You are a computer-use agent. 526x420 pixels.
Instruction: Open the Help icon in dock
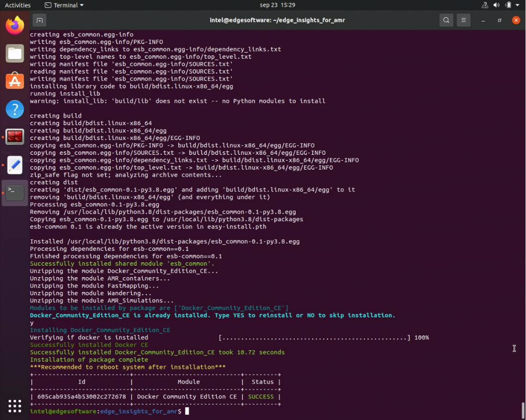[x=15, y=109]
